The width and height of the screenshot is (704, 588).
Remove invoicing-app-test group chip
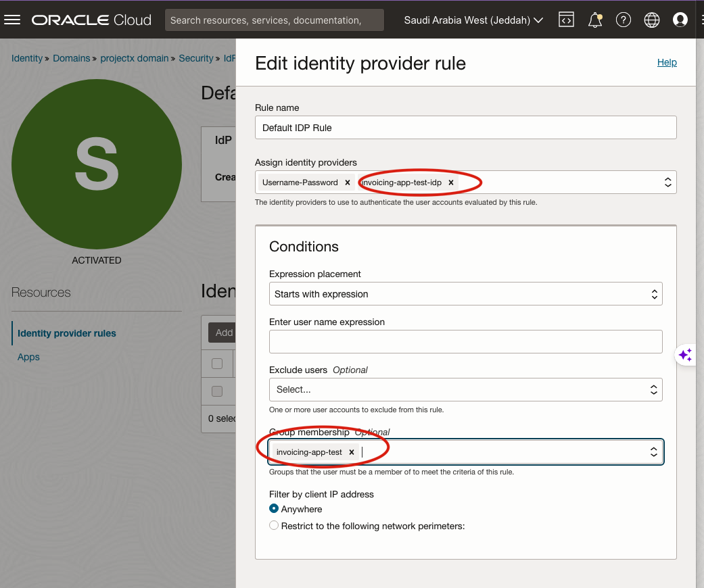pyautogui.click(x=352, y=452)
